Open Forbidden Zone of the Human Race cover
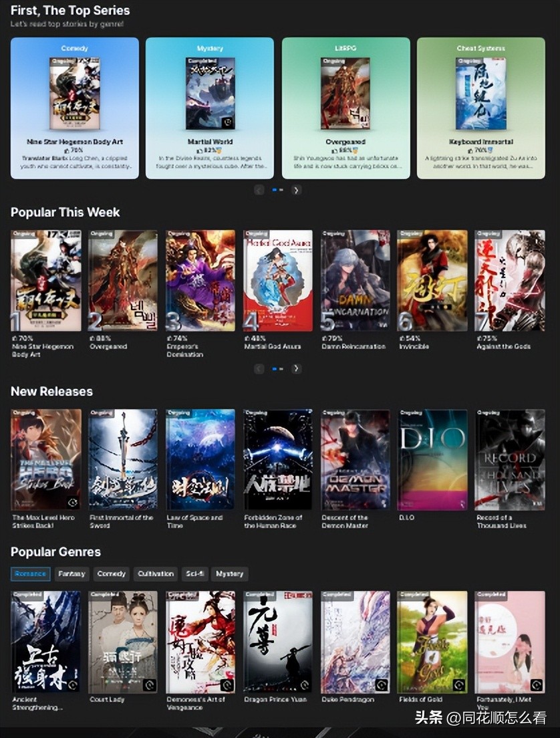This screenshot has height=738, width=560. pyautogui.click(x=277, y=460)
